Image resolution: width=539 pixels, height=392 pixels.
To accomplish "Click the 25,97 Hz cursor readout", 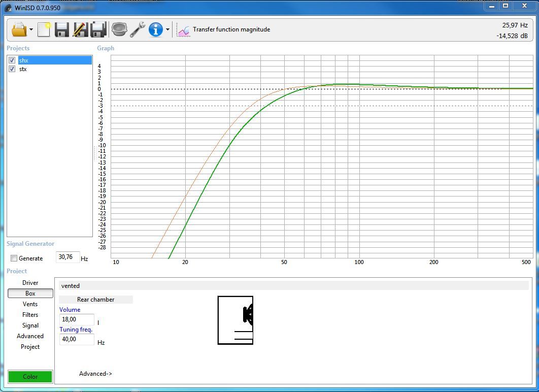I will pyautogui.click(x=515, y=25).
